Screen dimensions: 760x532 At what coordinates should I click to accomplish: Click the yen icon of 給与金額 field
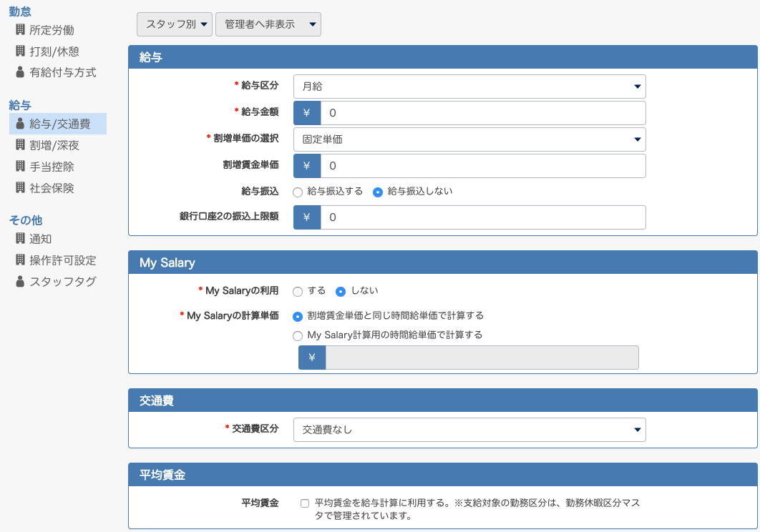pos(307,113)
